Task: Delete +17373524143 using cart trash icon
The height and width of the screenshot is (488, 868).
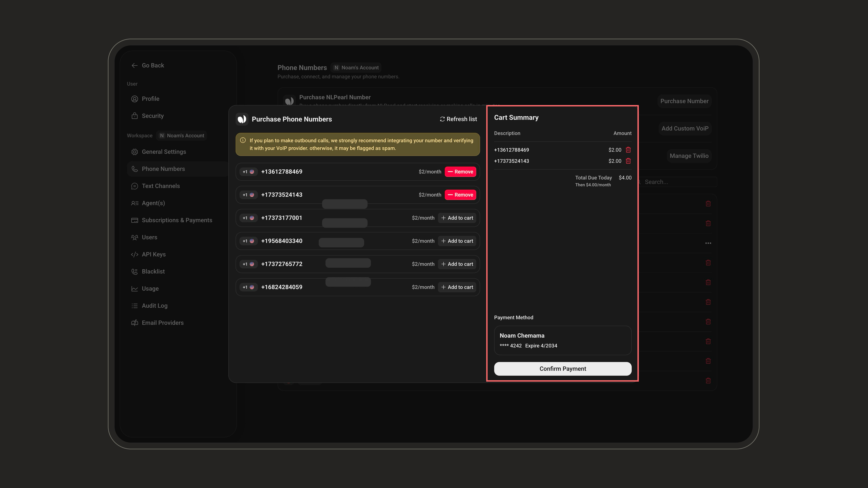Action: click(x=628, y=161)
